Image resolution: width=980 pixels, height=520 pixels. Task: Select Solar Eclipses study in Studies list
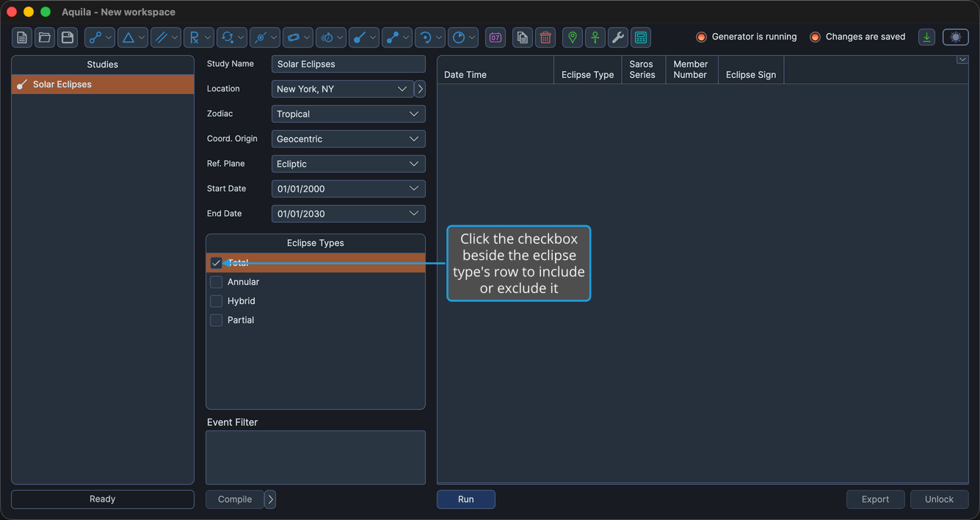(x=103, y=84)
